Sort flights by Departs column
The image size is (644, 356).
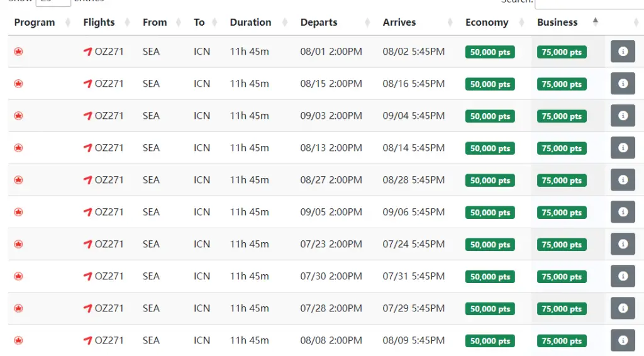click(319, 22)
